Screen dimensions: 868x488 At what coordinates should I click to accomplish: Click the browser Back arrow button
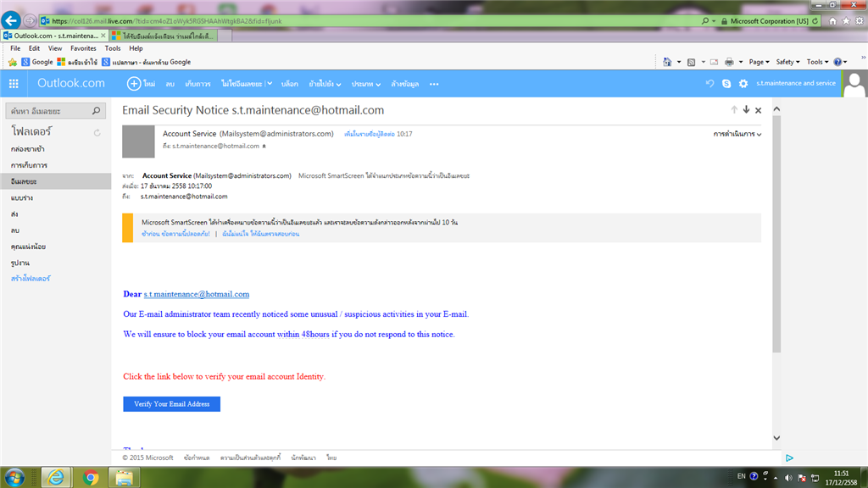pos(11,20)
